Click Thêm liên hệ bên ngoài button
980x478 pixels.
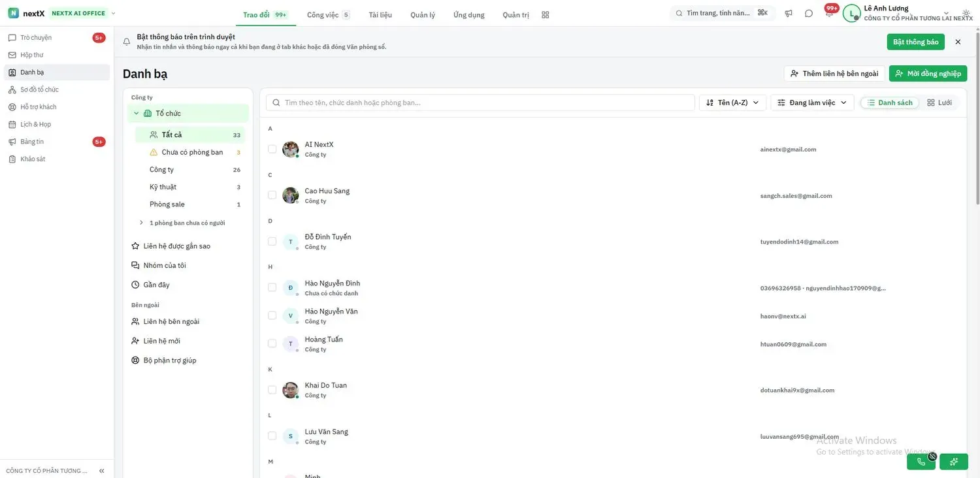click(834, 73)
